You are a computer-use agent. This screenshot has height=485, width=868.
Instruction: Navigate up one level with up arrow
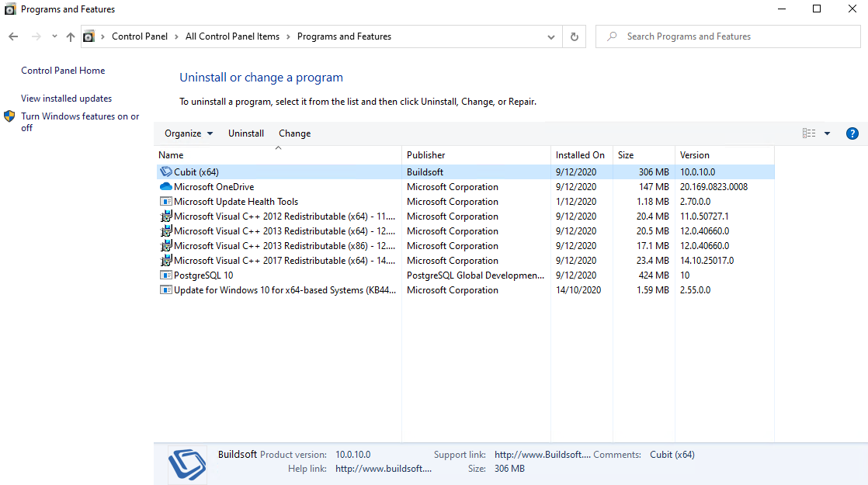click(71, 36)
